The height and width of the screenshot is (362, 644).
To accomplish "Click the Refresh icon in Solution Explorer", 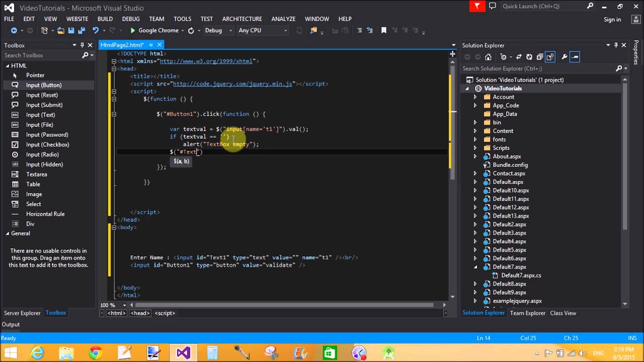I will [x=529, y=57].
